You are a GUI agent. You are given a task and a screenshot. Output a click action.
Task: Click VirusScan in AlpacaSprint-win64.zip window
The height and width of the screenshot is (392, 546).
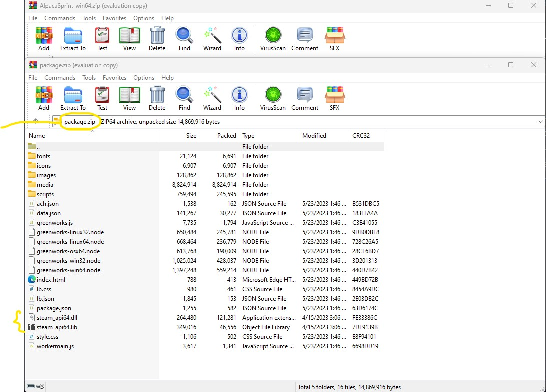pyautogui.click(x=273, y=39)
